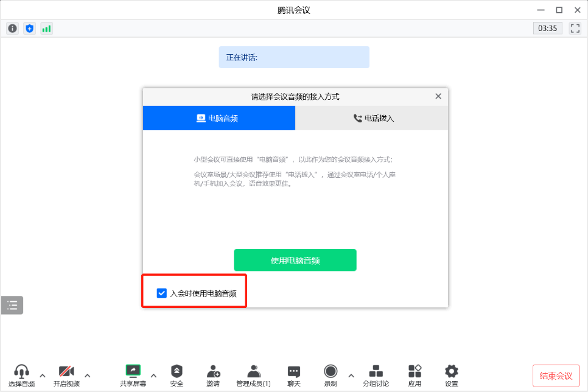The width and height of the screenshot is (588, 392).
Task: Select the 电脑音频 tab
Action: [x=219, y=118]
